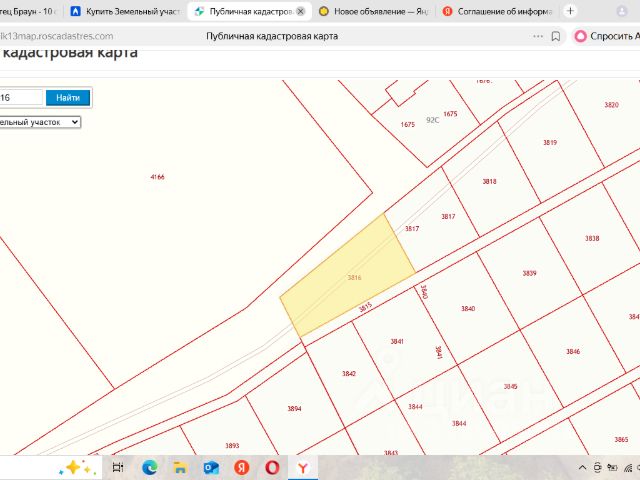640x480 pixels.
Task: Click parcel label 3839
Action: coord(529,273)
